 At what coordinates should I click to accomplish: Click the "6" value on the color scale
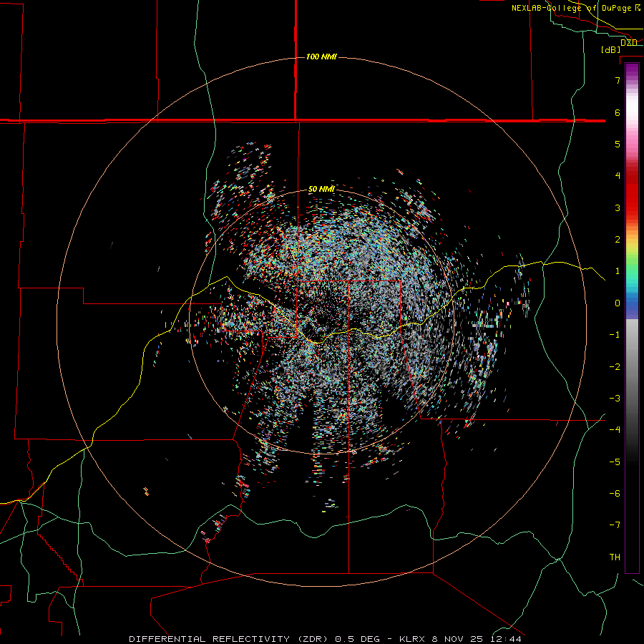(618, 112)
